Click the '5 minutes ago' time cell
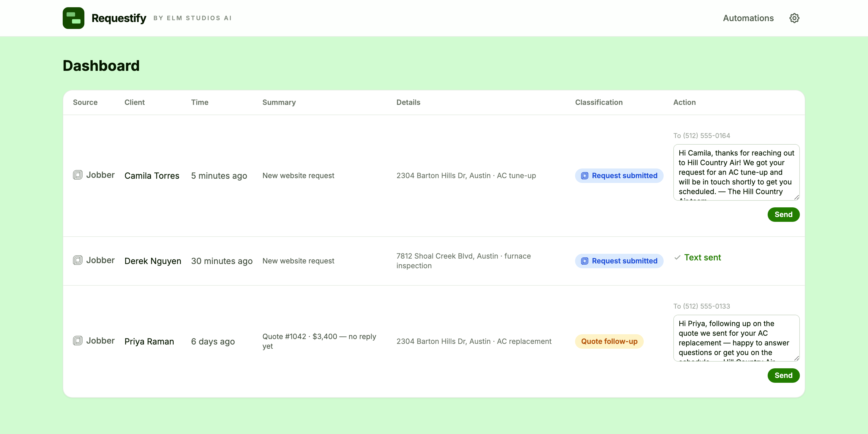868x434 pixels. coord(219,175)
